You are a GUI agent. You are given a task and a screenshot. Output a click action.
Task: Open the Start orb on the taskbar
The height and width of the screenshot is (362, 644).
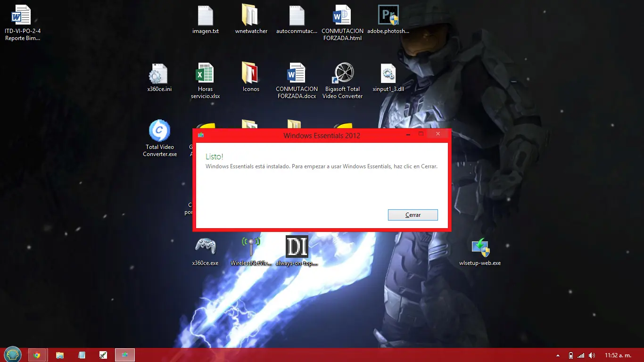point(13,354)
